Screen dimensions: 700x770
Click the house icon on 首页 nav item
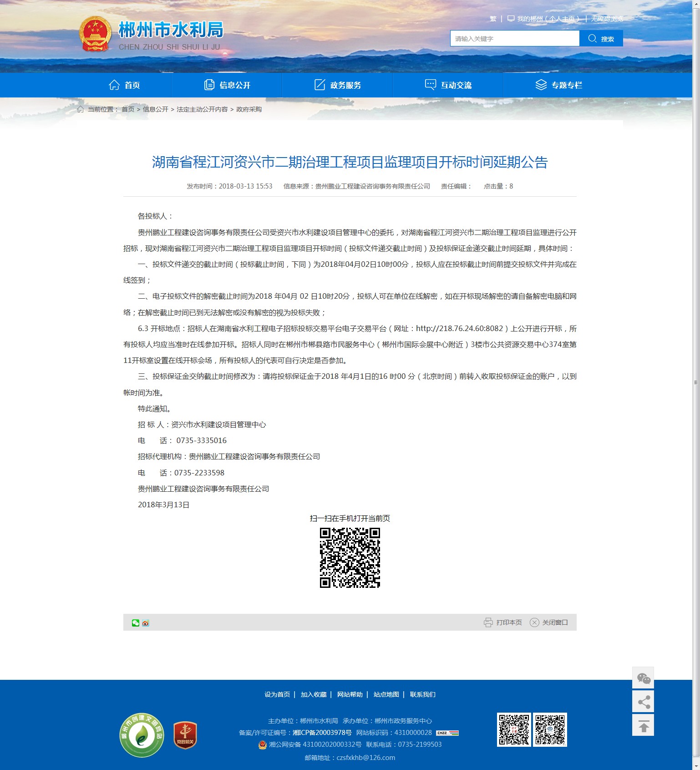114,85
